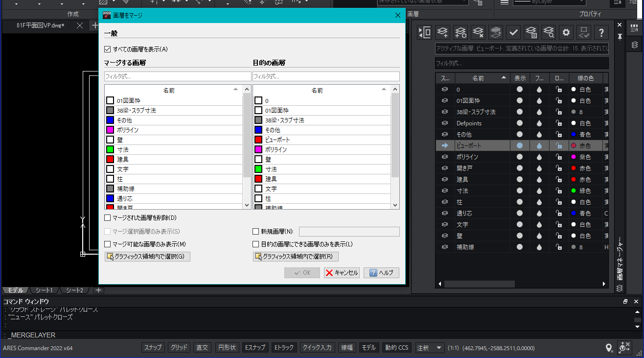The image size is (644, 358).
Task: Click the layer manager help question icon
Action: 601,33
